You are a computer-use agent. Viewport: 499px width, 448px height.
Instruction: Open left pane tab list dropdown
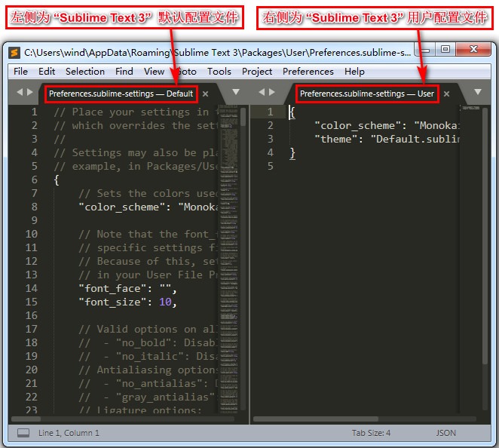click(x=236, y=92)
